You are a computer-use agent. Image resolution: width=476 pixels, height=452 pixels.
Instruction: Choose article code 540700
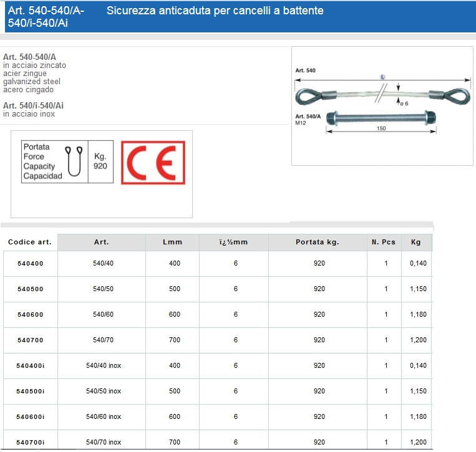coord(30,340)
